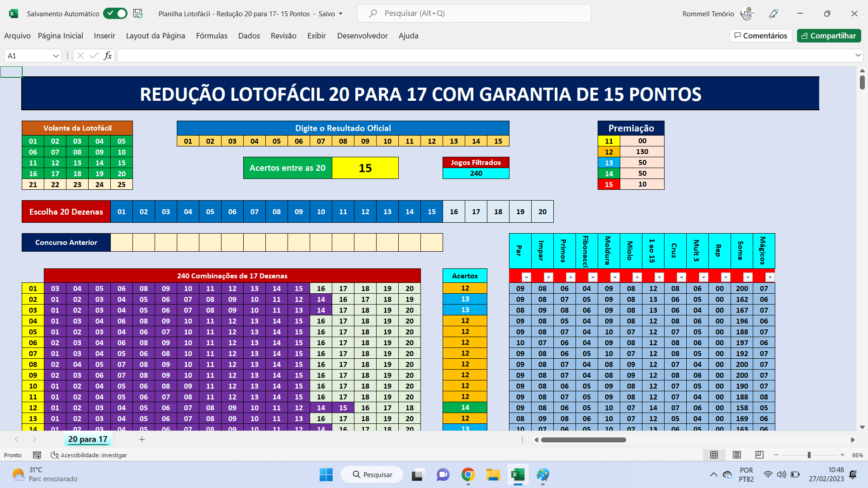Open Windows Start menu
The image size is (868, 488).
(326, 474)
